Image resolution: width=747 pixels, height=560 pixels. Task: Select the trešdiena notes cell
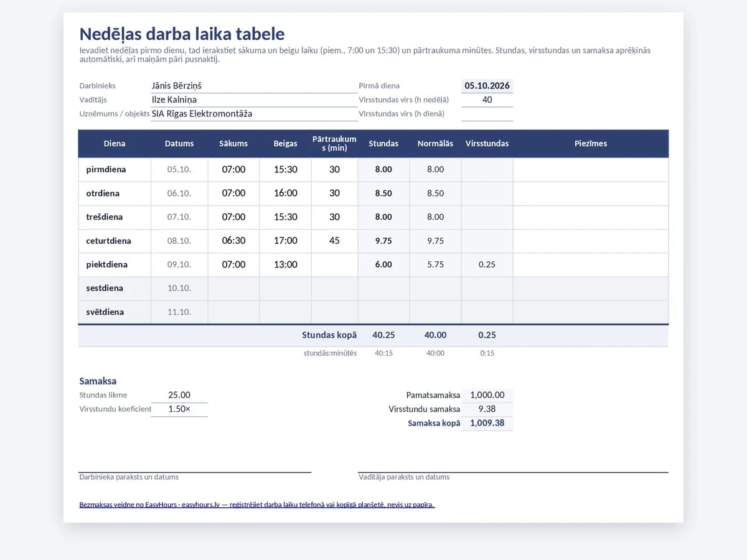(x=591, y=217)
